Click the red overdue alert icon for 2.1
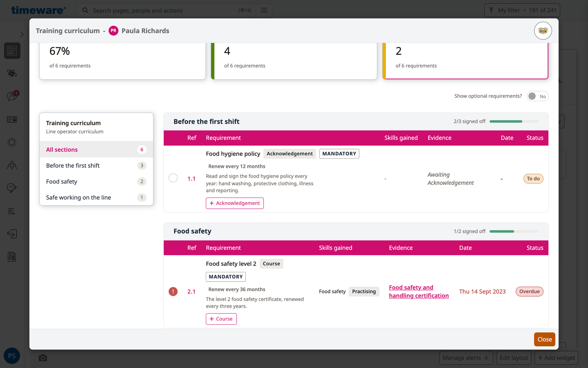This screenshot has height=368, width=588. [x=173, y=291]
